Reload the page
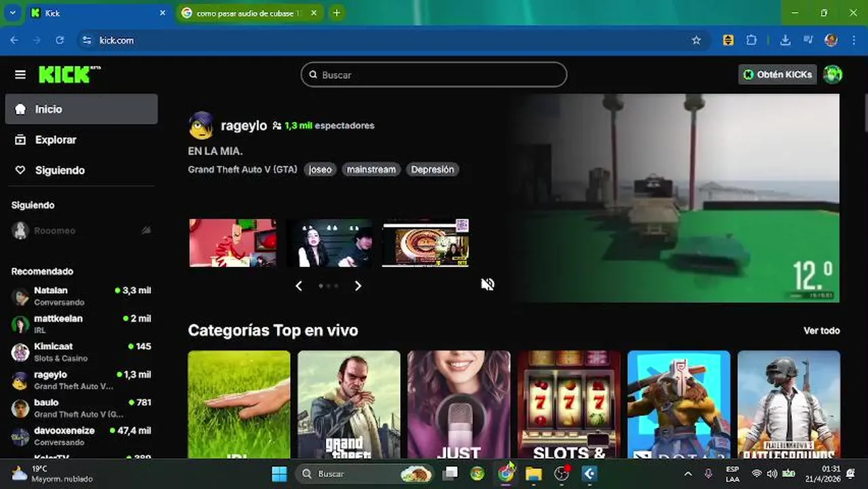Screen dimensions: 868x489 coord(60,40)
